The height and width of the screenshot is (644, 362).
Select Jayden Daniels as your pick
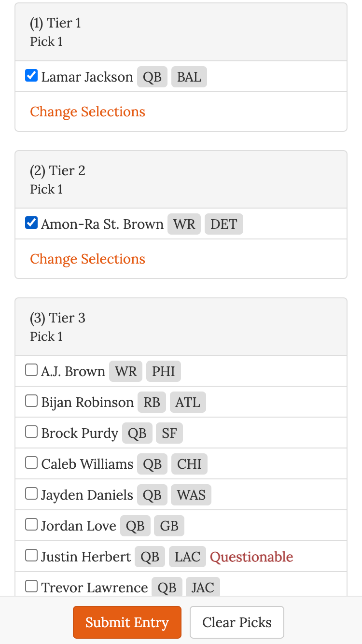point(31,493)
